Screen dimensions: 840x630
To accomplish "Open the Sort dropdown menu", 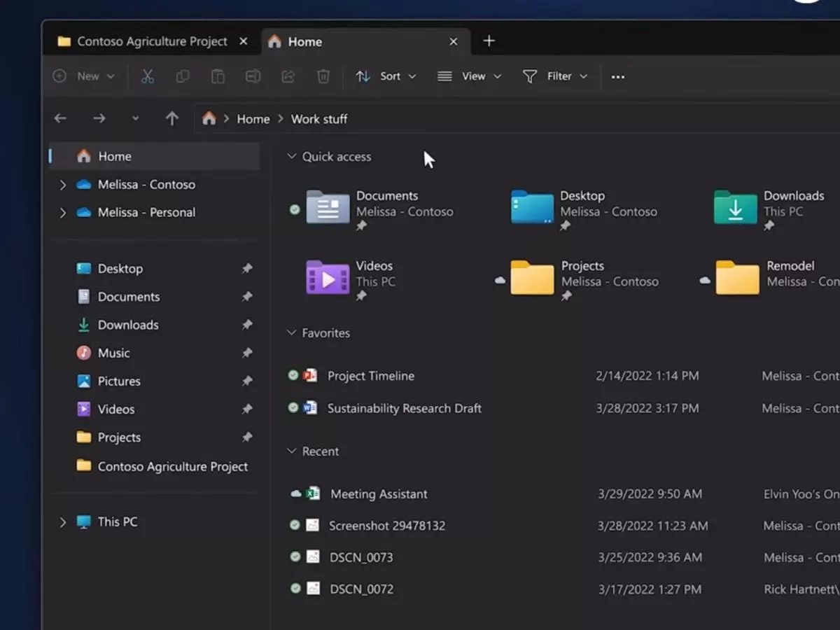I will (386, 76).
